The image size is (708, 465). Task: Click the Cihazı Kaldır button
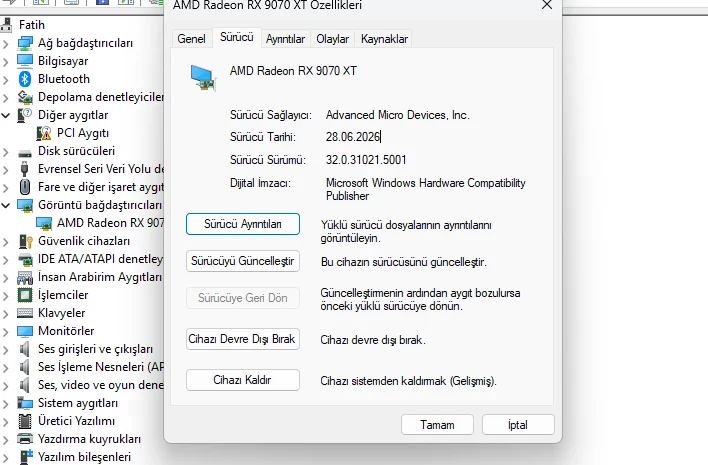pyautogui.click(x=243, y=380)
